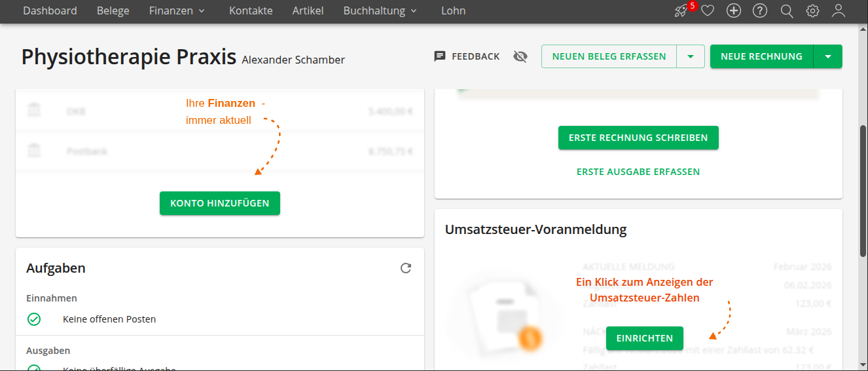Click the Konto hinzufügen button
Image resolution: width=868 pixels, height=371 pixels.
(220, 203)
